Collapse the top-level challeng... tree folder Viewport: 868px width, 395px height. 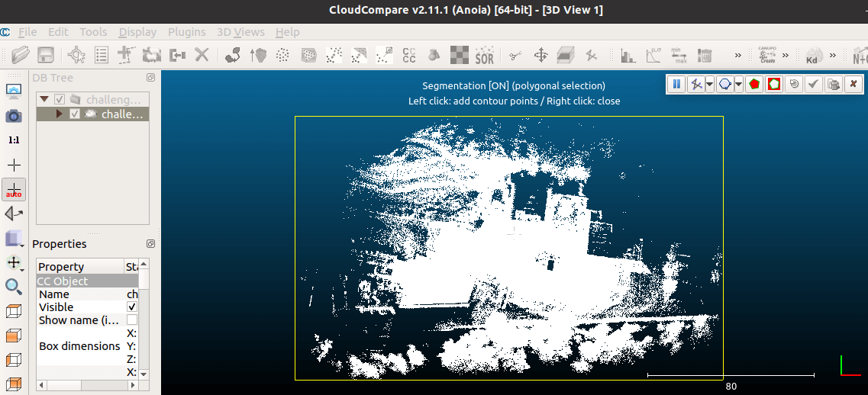(x=44, y=100)
